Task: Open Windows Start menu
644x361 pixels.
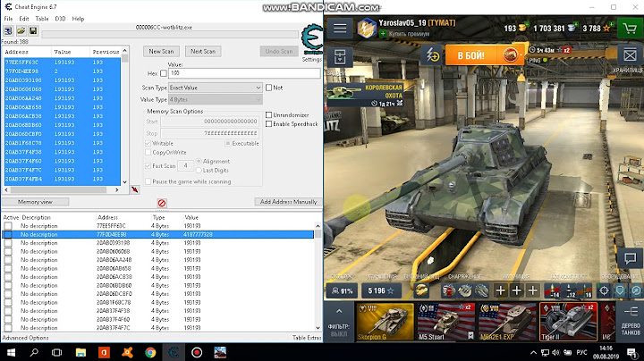Action: [x=11, y=352]
